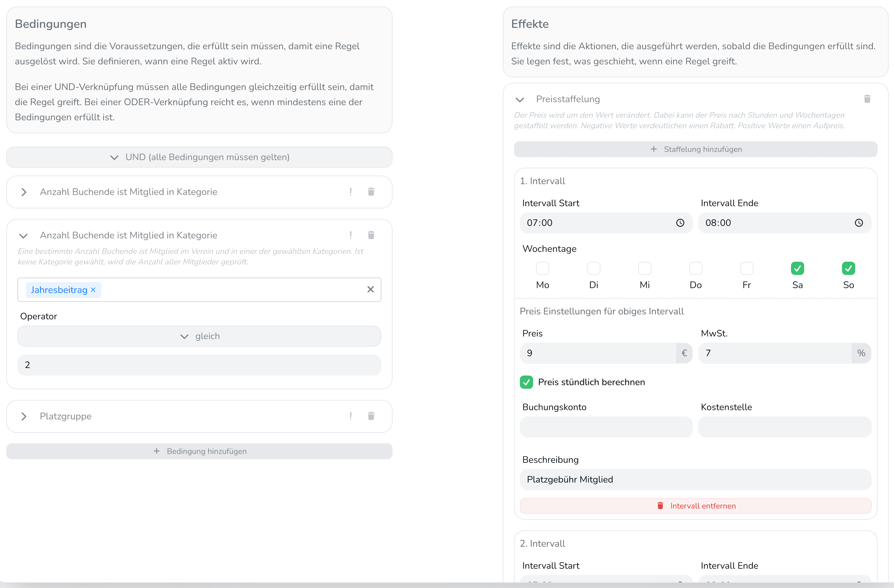Open the Operator dropdown showing gleich
The width and height of the screenshot is (894, 588).
tap(199, 336)
